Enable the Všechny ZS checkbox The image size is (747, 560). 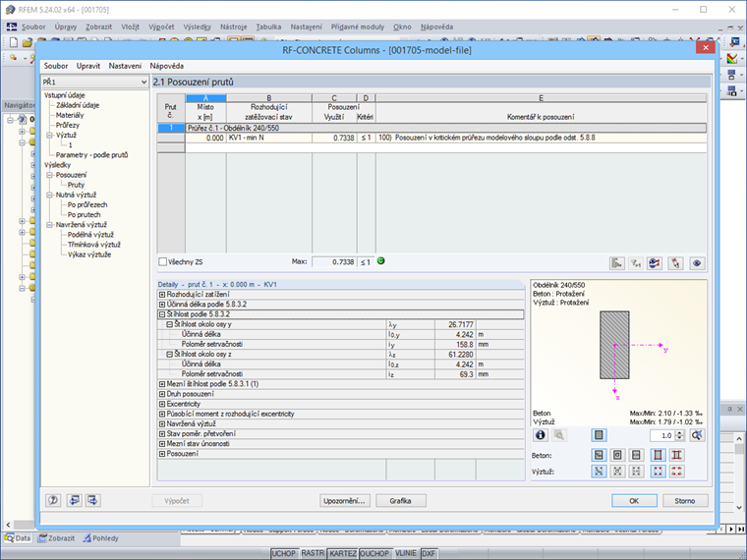point(163,262)
